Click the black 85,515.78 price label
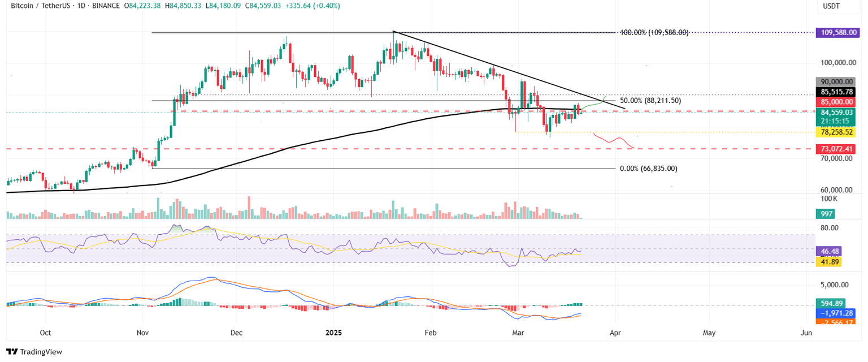Image resolution: width=868 pixels, height=362 pixels. (x=838, y=92)
